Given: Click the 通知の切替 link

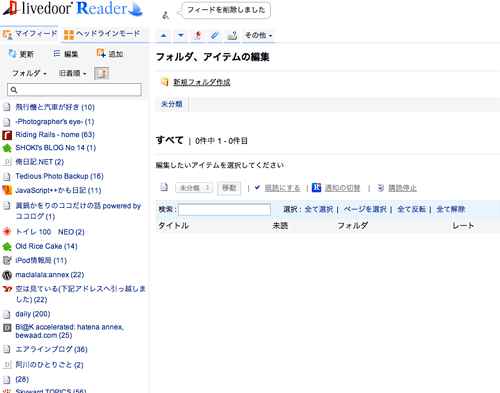Looking at the screenshot, I should 342,188.
